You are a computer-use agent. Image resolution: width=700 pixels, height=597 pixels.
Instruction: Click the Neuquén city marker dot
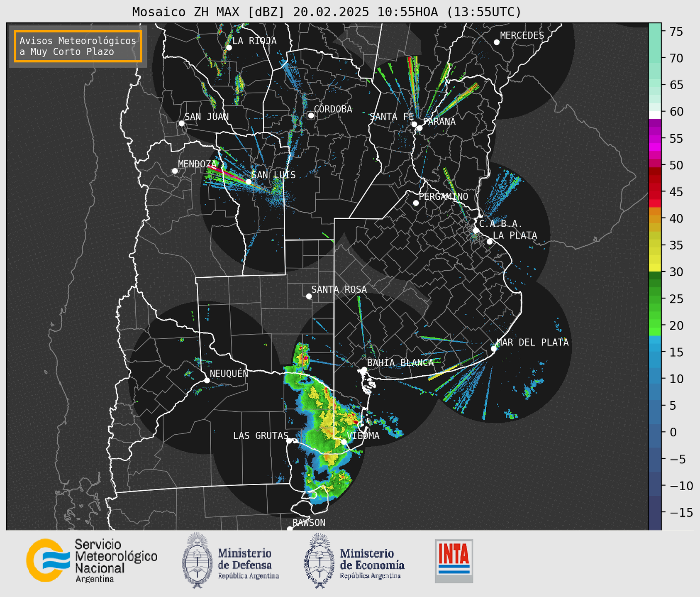(x=207, y=380)
